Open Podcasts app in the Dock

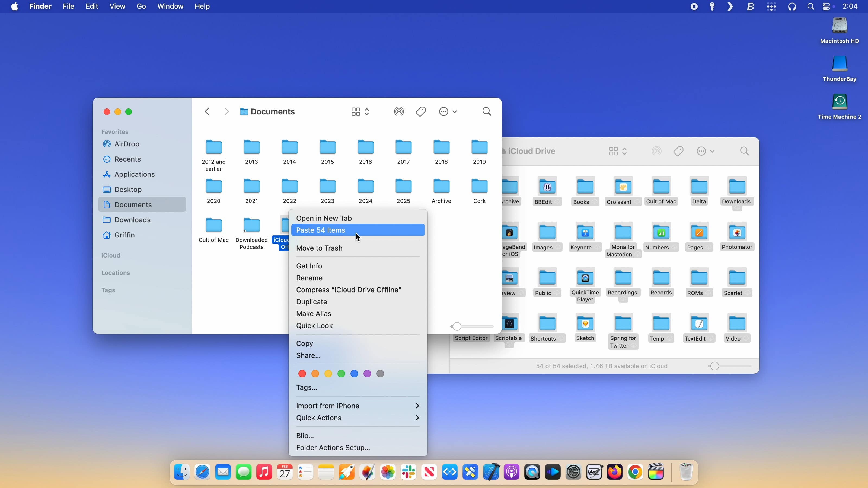[x=512, y=472]
